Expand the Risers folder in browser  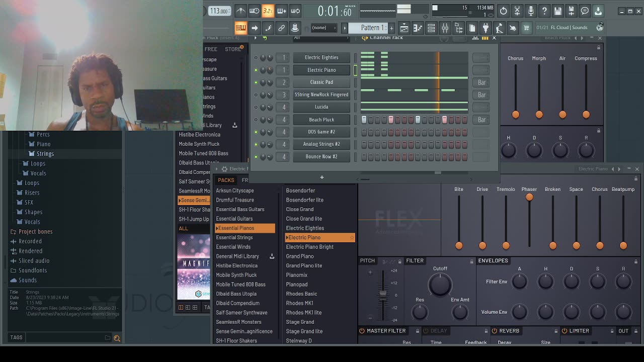(32, 193)
